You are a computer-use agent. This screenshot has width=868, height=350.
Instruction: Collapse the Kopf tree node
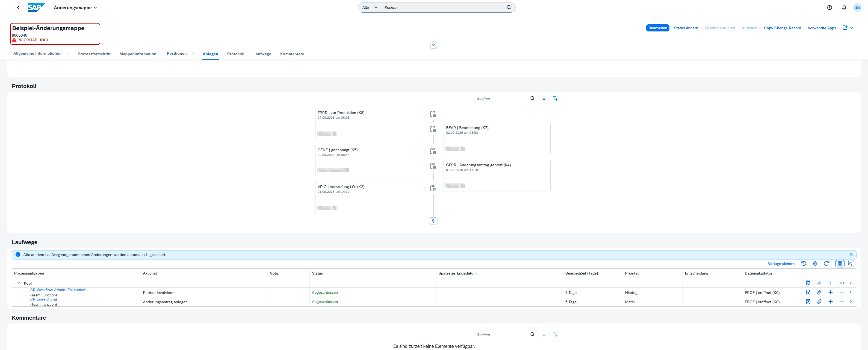click(19, 283)
